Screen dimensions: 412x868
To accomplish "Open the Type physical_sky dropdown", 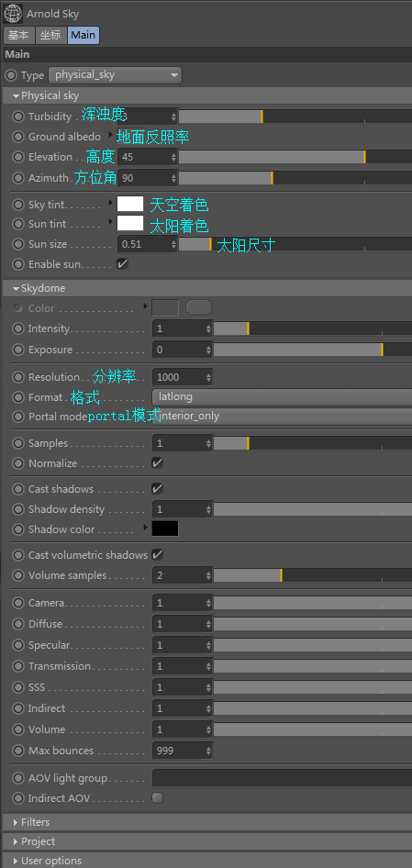I will (116, 74).
